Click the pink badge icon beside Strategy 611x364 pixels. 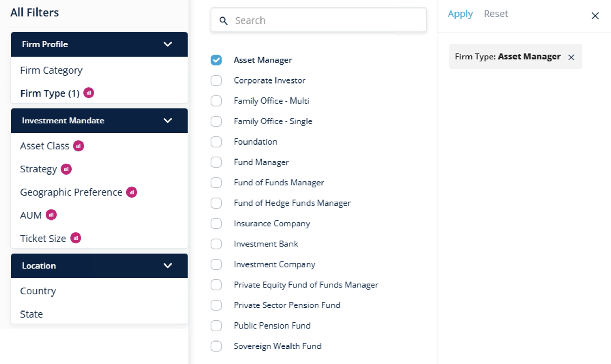click(66, 169)
